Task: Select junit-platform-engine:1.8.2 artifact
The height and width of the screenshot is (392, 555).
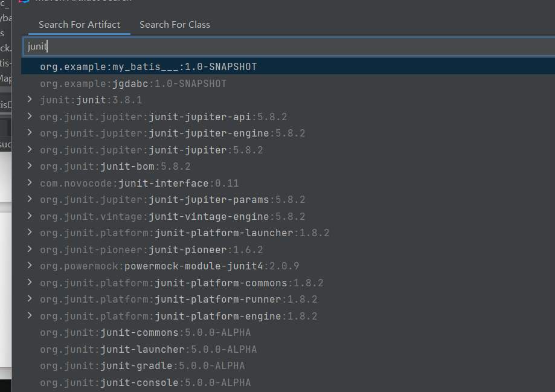Action: coord(178,316)
